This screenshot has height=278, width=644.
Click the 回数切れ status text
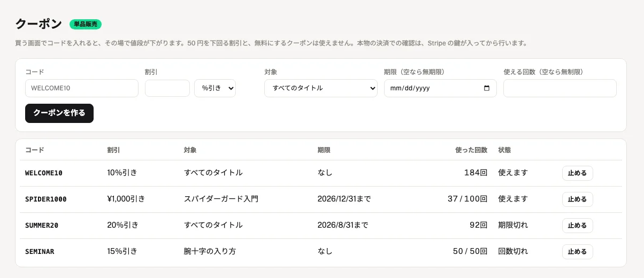pos(513,251)
